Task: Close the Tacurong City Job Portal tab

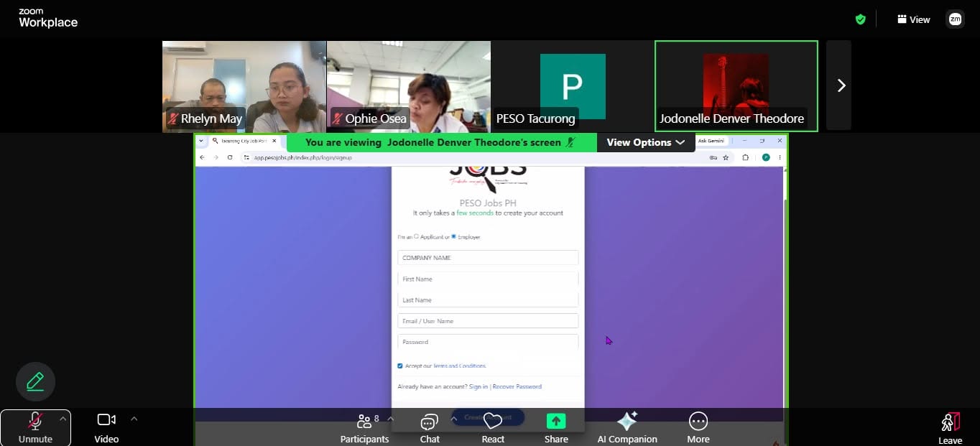Action: pyautogui.click(x=274, y=141)
